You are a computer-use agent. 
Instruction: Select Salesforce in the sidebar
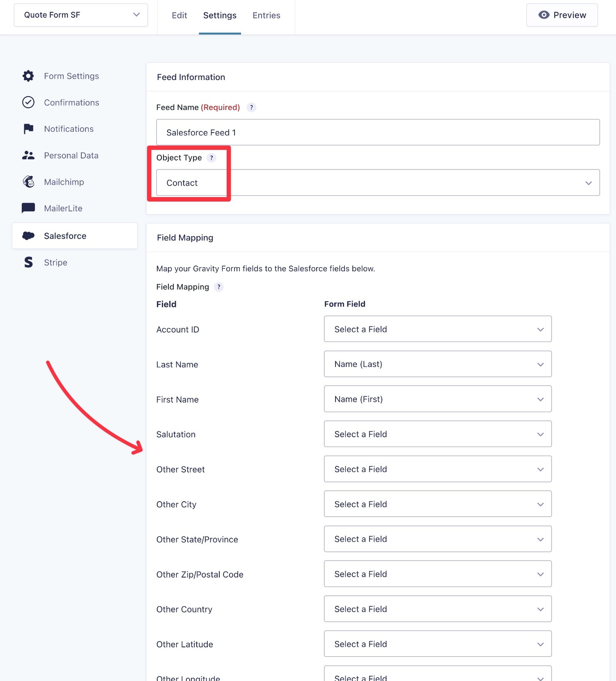coord(75,236)
